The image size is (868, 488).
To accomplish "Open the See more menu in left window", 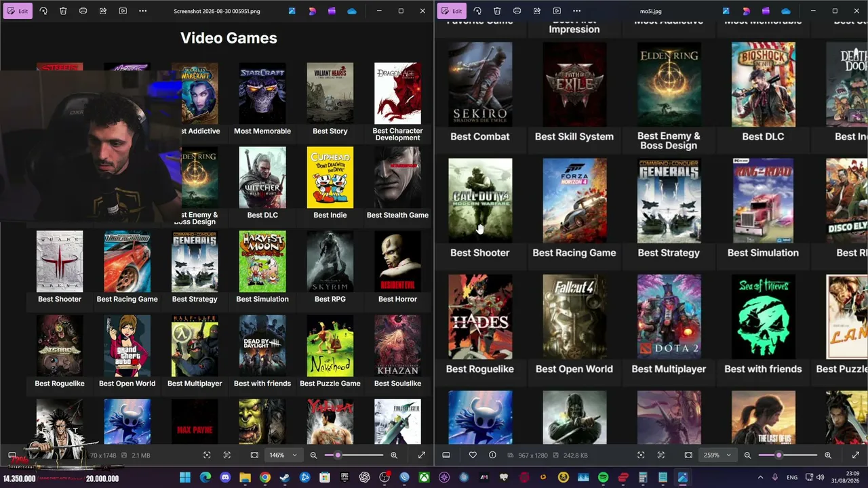I will point(142,11).
